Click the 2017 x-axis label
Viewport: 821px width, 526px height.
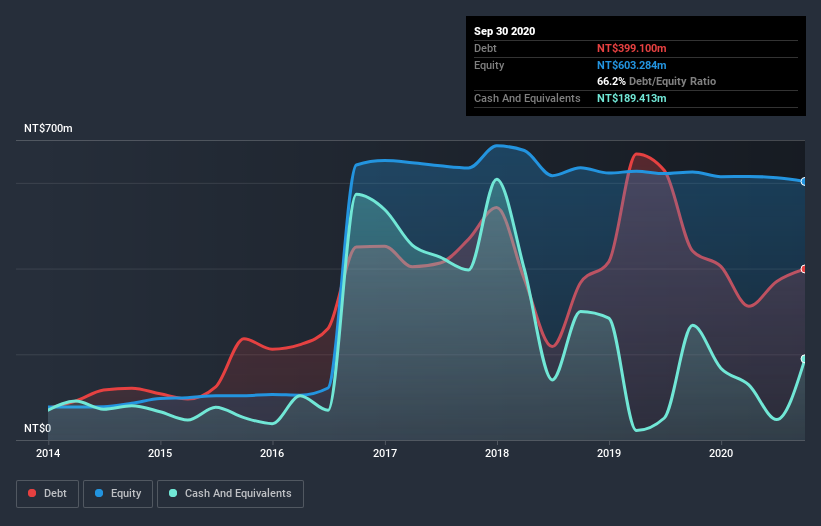pyautogui.click(x=385, y=453)
